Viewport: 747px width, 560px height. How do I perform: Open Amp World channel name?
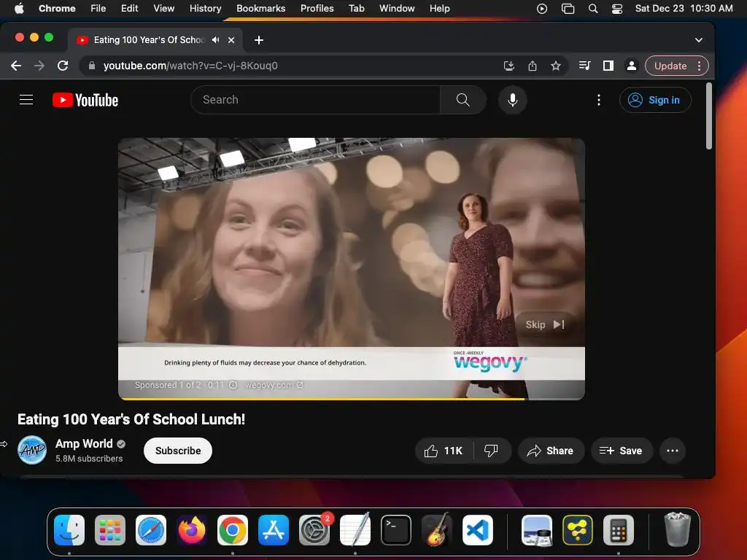pyautogui.click(x=84, y=443)
